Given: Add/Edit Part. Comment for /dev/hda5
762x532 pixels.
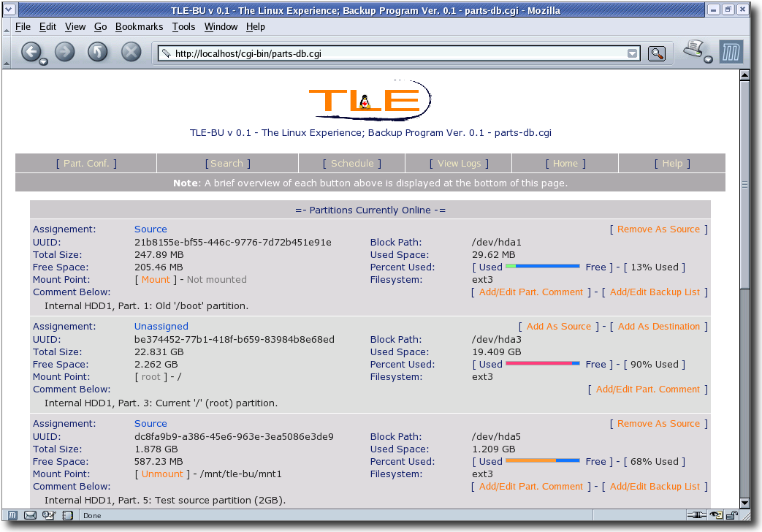Looking at the screenshot, I should coord(530,486).
